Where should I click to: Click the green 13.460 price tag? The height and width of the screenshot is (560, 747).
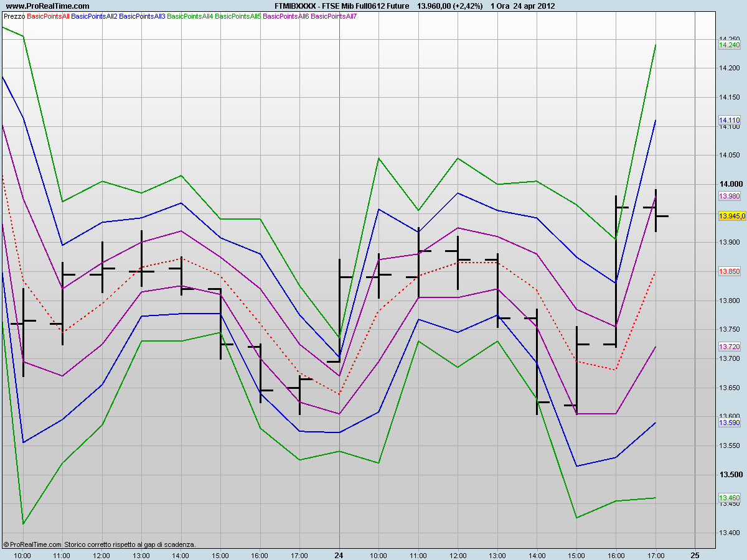pos(729,498)
